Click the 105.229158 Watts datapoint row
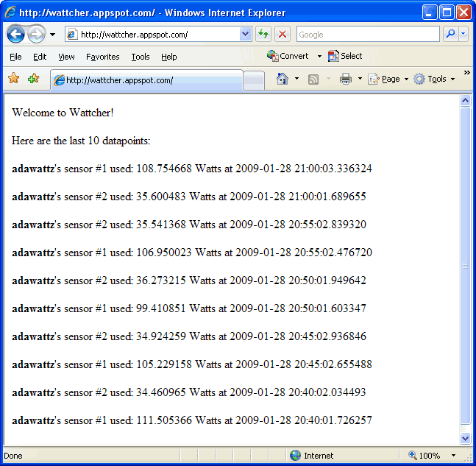 [x=192, y=364]
